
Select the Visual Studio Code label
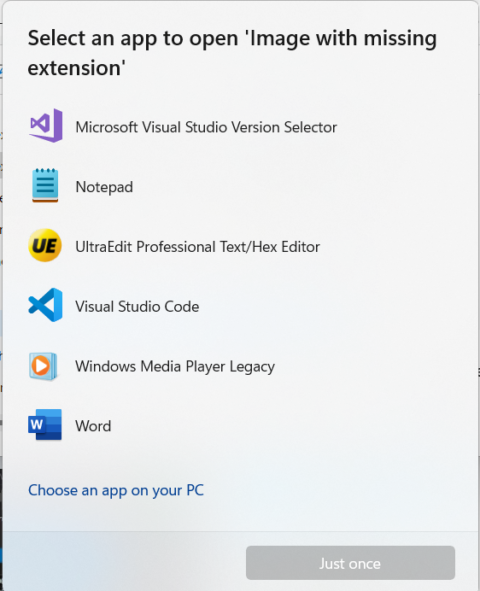coord(137,306)
